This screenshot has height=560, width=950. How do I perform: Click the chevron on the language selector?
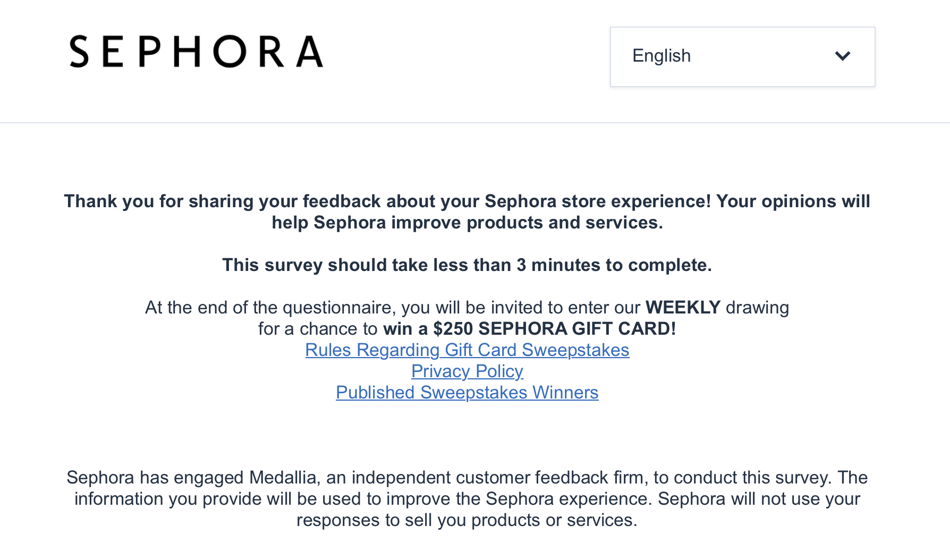[x=843, y=56]
